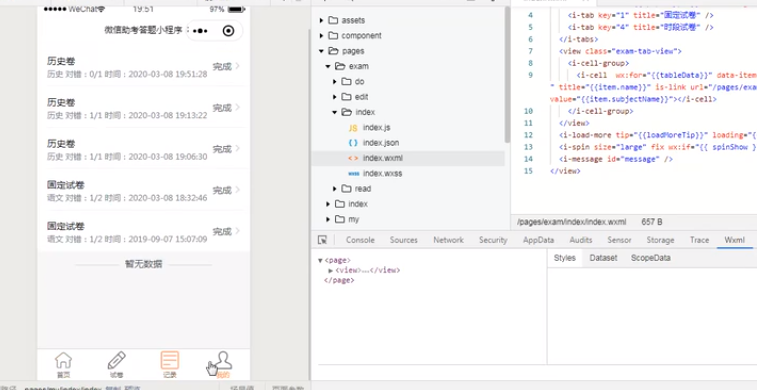Click the 微信助考答题小程序 title

tap(143, 30)
